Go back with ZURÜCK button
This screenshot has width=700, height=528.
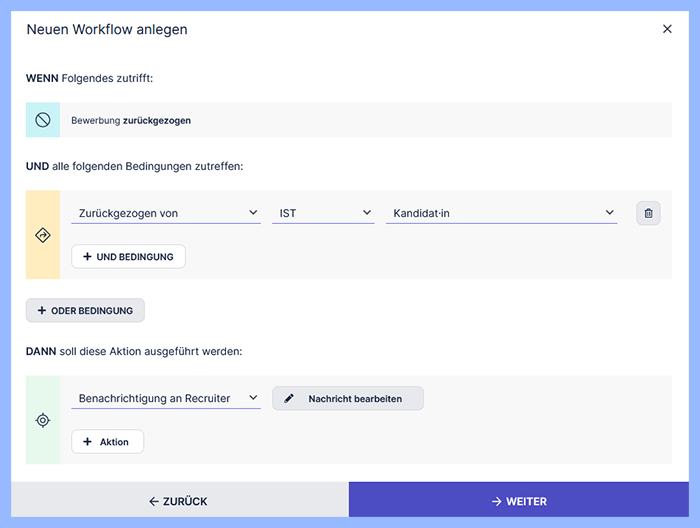coord(179,501)
